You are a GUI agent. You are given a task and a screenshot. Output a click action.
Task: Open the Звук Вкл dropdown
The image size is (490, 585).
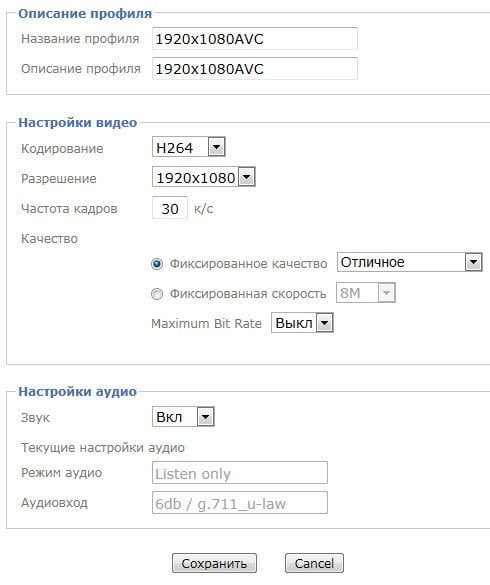click(183, 417)
